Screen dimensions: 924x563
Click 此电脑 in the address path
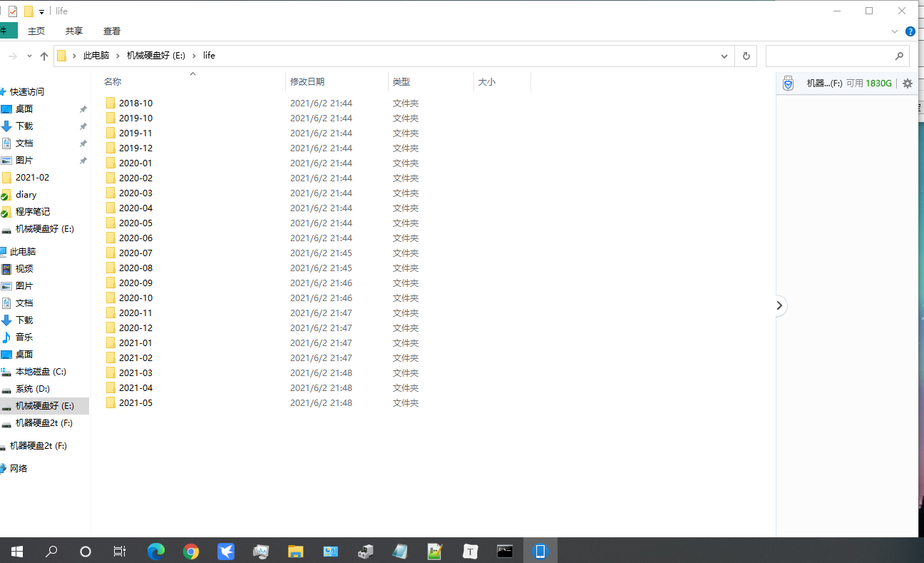tap(96, 56)
